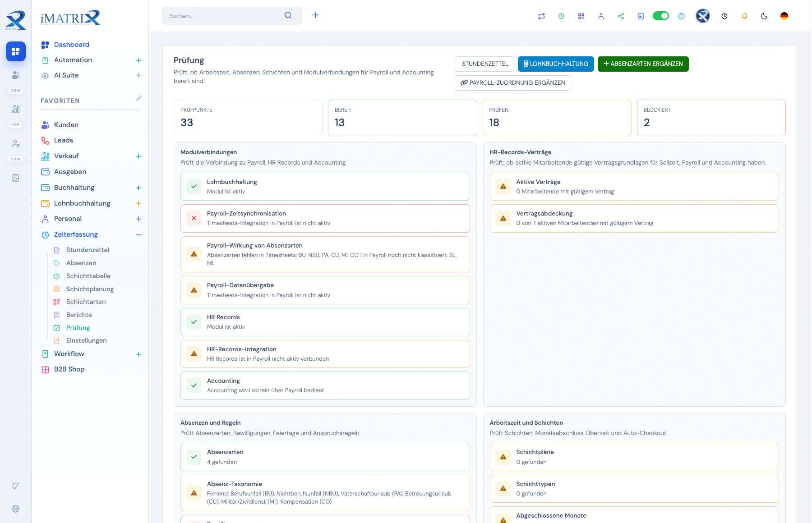Click the calculator icon in left rail
Screen dimensions: 812x523
pyautogui.click(x=15, y=178)
